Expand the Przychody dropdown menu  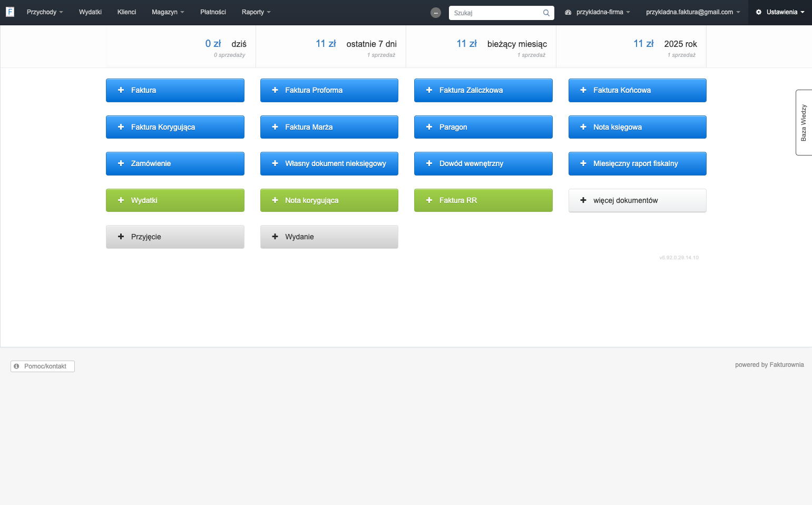45,12
